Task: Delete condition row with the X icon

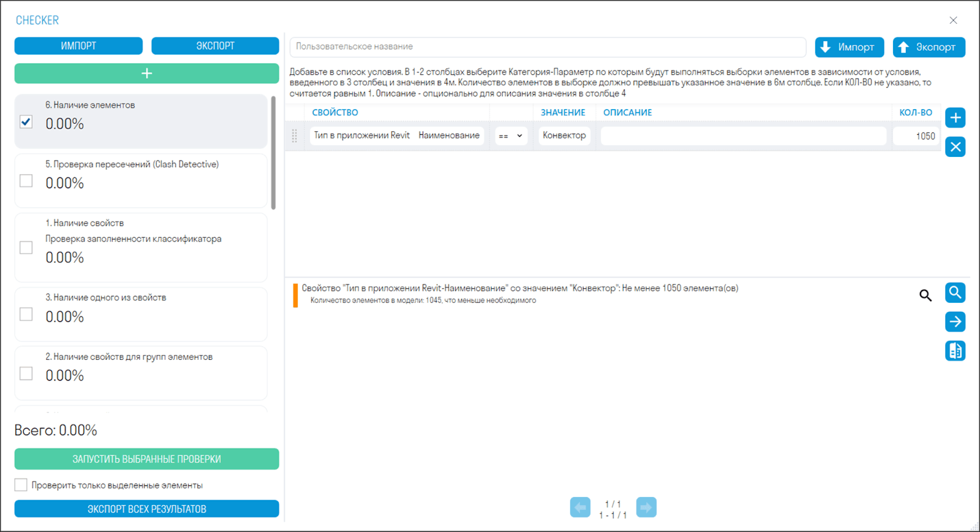Action: 955,147
